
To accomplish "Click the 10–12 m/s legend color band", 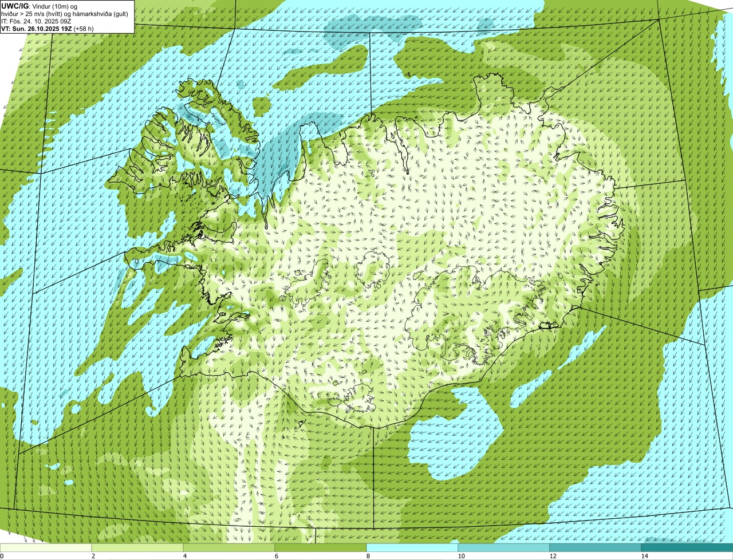I will point(504,547).
